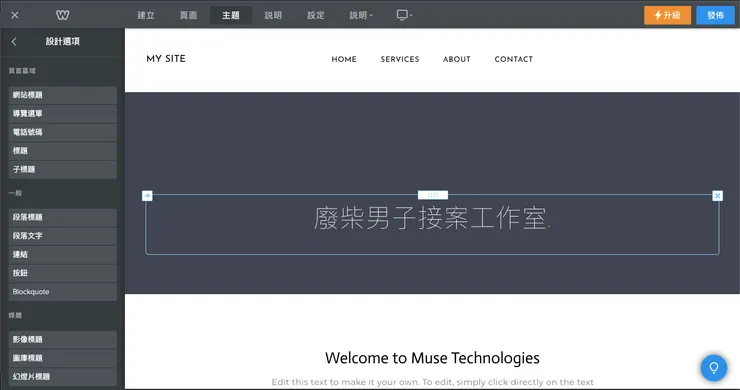Click the Weebly logo icon
This screenshot has width=740, height=390.
click(x=62, y=15)
